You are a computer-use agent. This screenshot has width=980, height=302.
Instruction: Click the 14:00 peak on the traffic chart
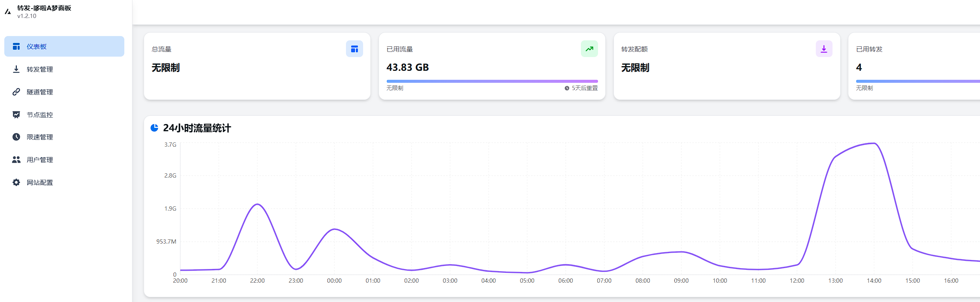coord(874,144)
